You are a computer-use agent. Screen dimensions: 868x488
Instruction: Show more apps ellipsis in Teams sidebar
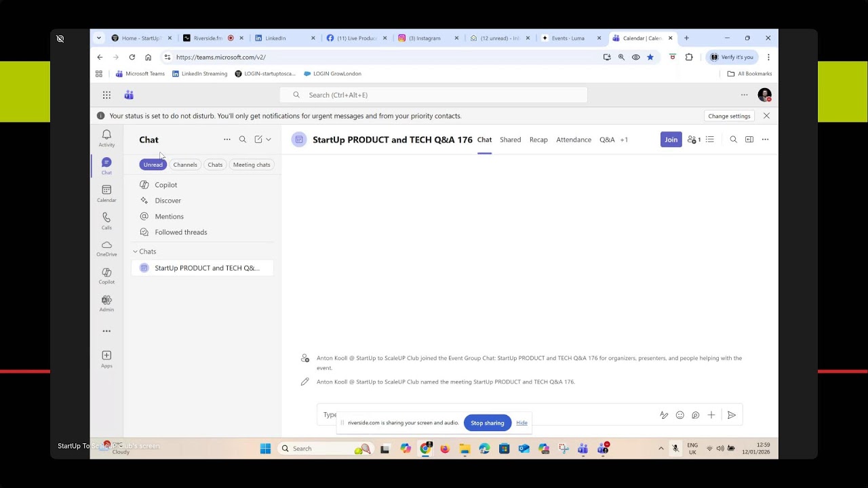tap(106, 331)
